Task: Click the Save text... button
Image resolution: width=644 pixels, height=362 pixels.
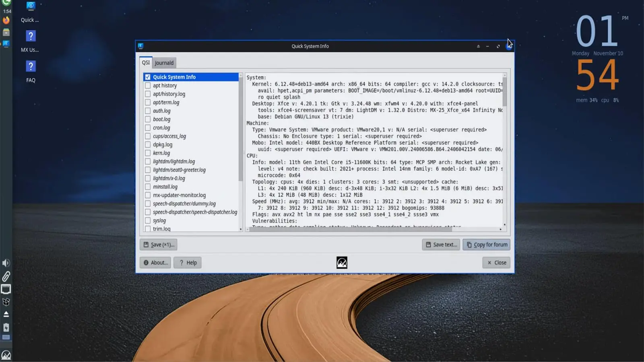Action: point(441,245)
